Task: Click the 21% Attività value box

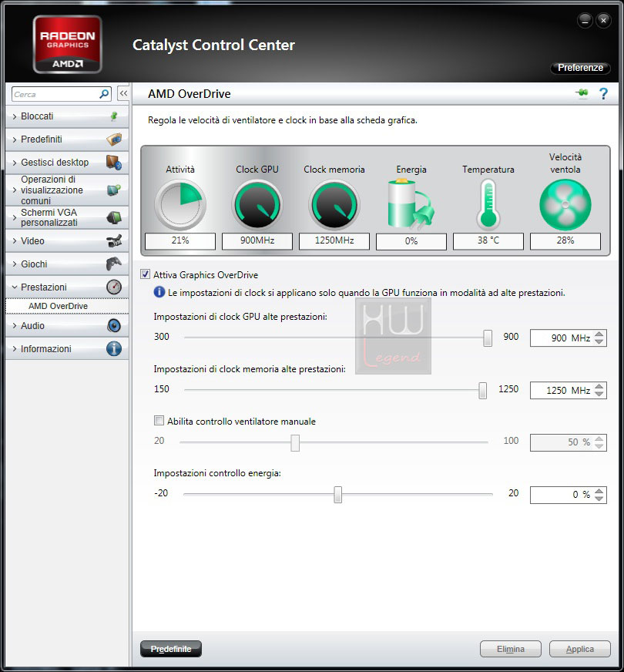Action: click(x=180, y=241)
